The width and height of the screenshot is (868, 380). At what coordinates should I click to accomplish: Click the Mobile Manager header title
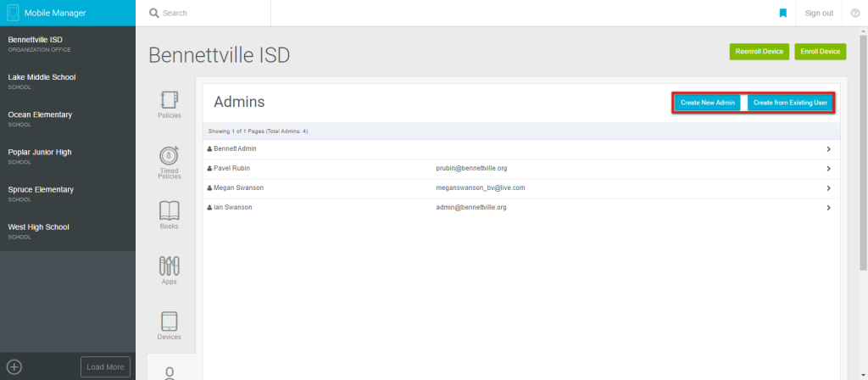pyautogui.click(x=55, y=13)
